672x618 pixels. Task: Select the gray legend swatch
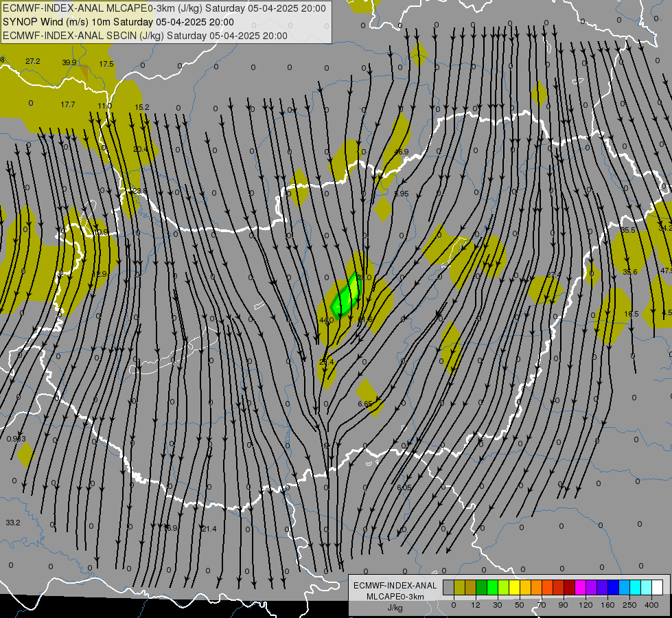tap(448, 587)
